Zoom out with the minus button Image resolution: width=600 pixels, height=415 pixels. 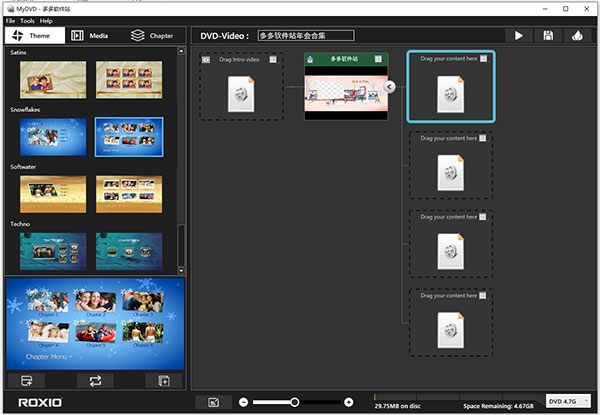click(243, 402)
